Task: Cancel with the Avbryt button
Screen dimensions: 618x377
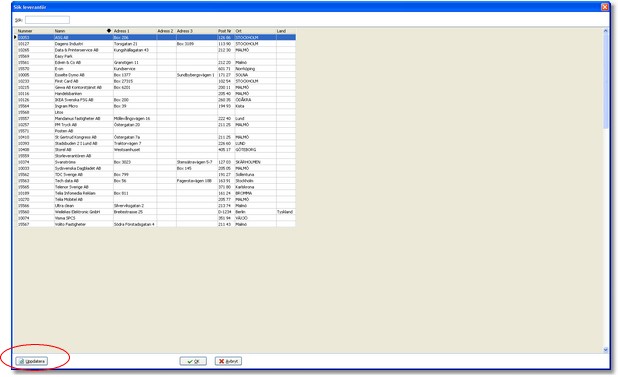Action: click(x=228, y=361)
